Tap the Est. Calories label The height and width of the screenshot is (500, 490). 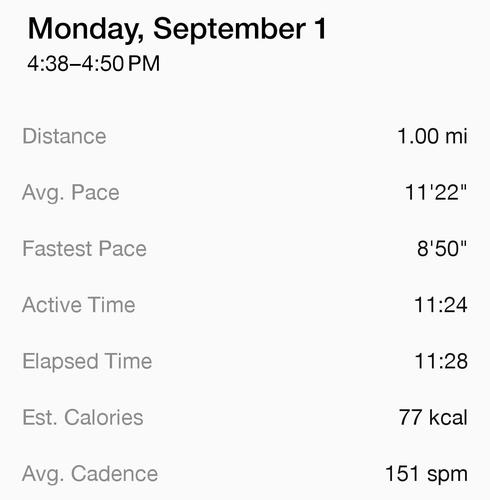click(x=83, y=417)
